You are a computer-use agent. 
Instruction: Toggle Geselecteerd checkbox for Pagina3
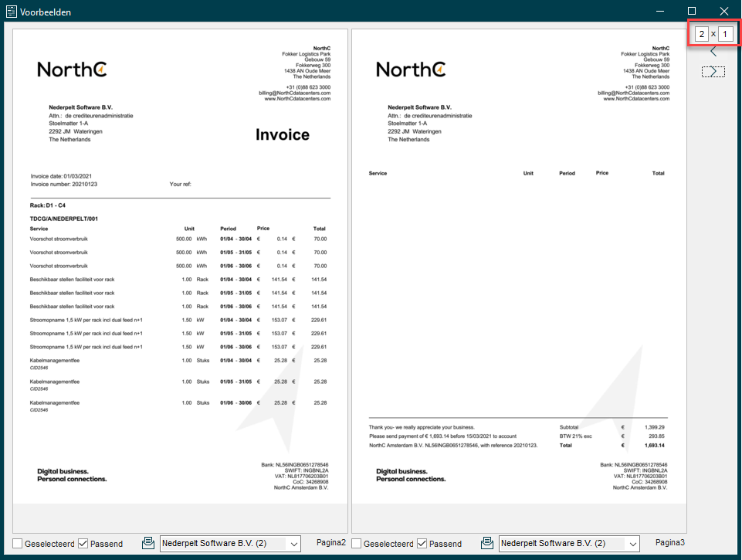(357, 544)
